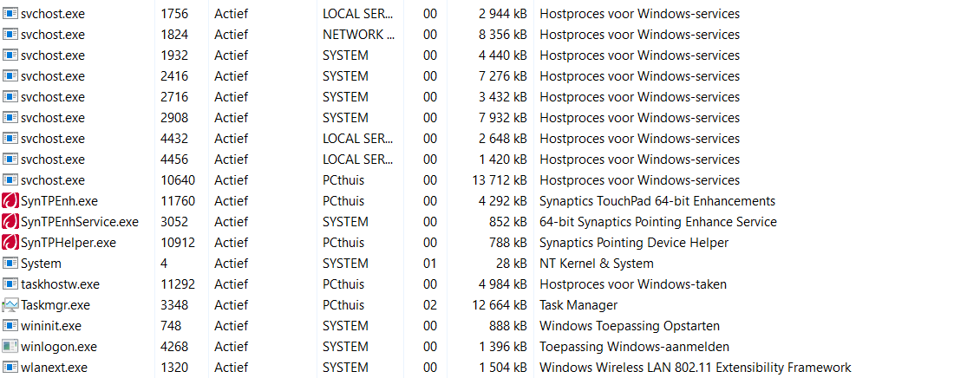
Task: Click NT Kernel & System description
Action: [597, 264]
